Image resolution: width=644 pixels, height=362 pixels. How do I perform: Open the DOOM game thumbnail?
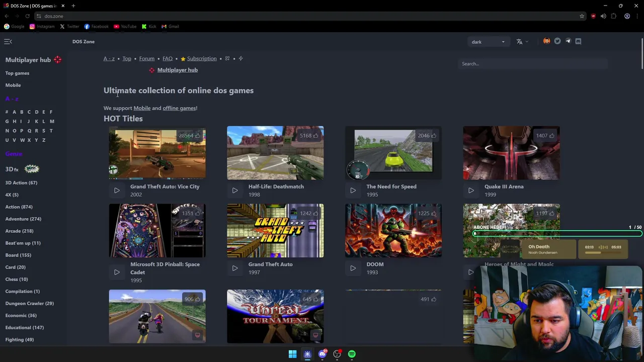click(393, 231)
